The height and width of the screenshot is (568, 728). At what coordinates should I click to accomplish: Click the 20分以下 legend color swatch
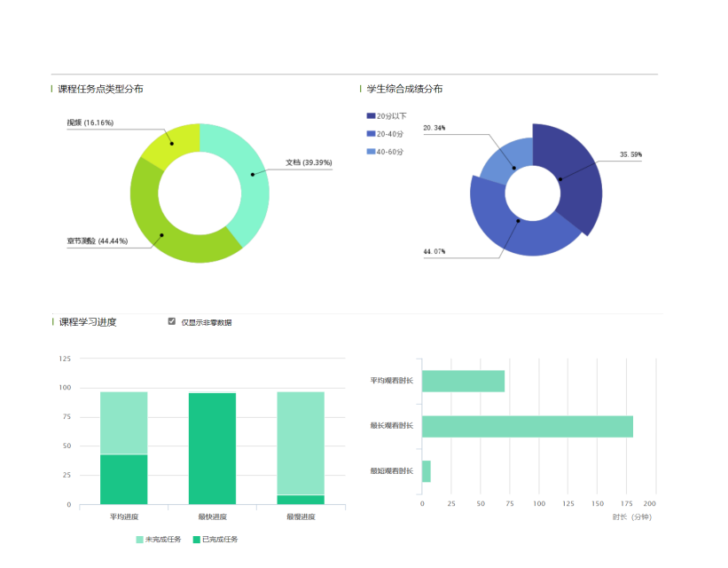pos(371,116)
